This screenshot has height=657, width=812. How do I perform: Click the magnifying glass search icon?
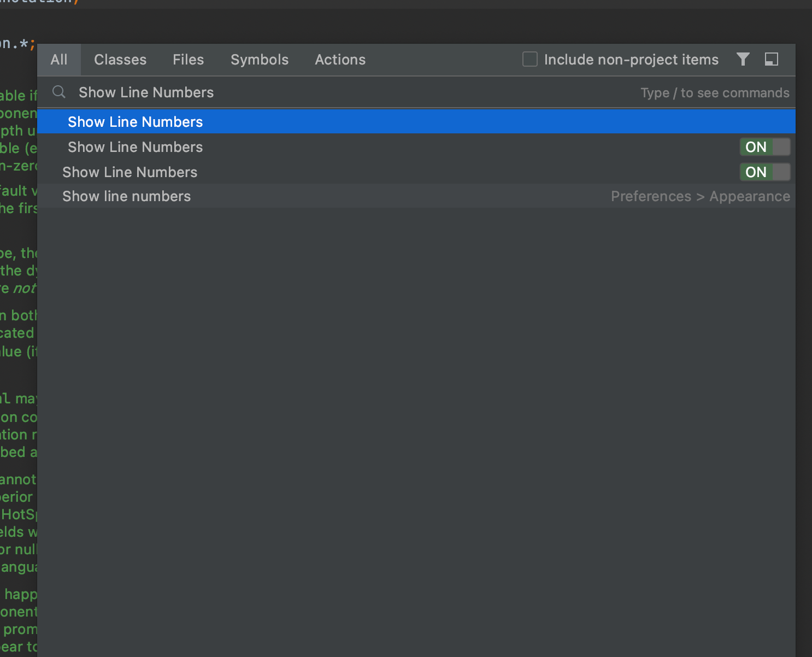click(58, 92)
